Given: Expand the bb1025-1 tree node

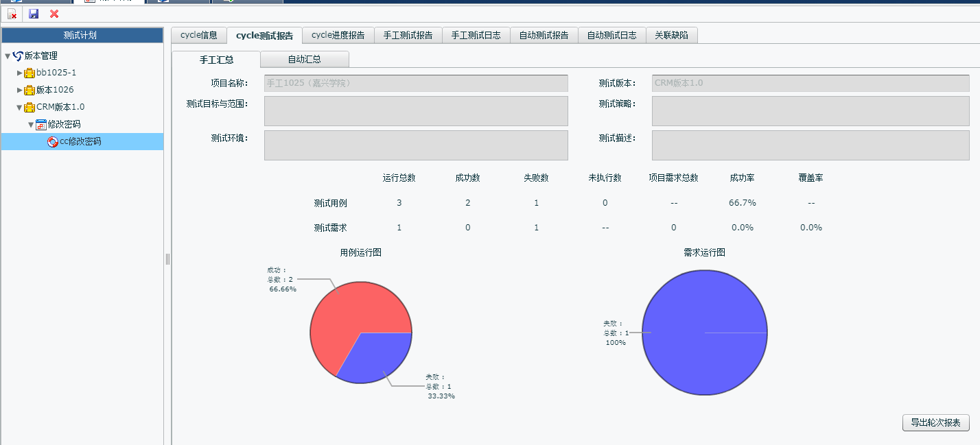Looking at the screenshot, I should 20,73.
